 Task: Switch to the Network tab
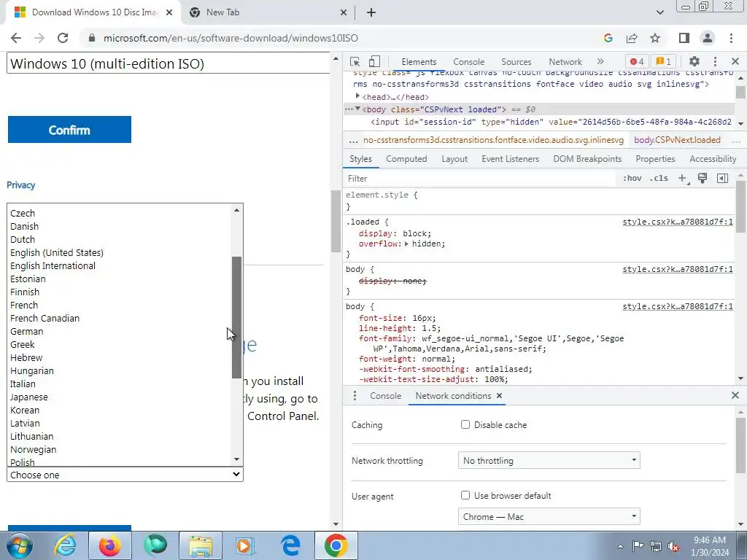(x=565, y=62)
